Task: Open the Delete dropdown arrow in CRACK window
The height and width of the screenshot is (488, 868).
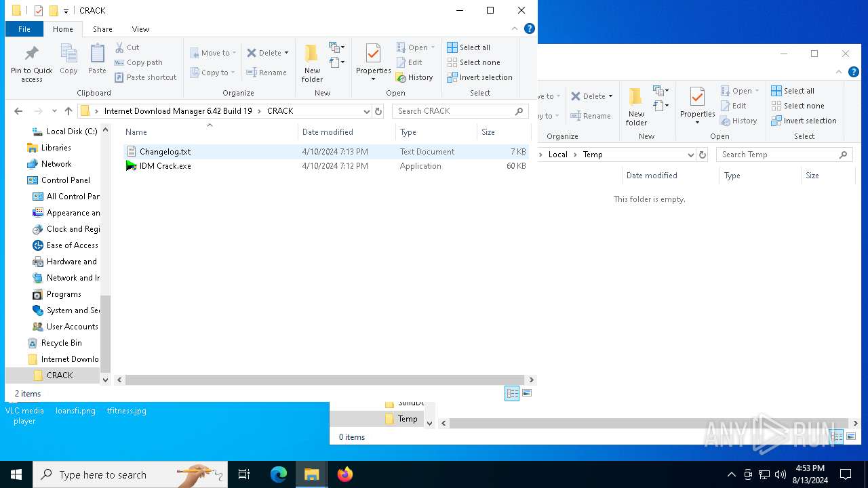Action: [286, 53]
